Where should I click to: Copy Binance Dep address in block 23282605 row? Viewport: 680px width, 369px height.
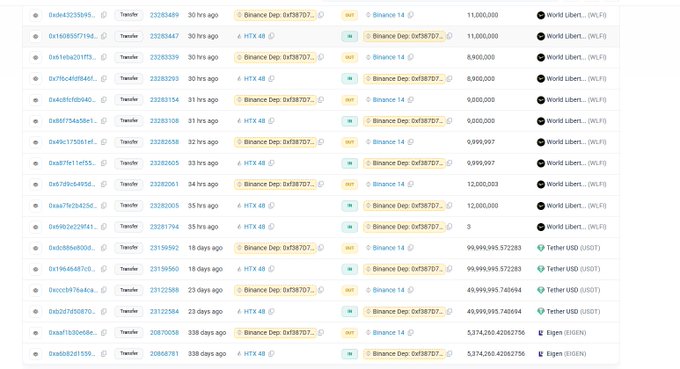coord(449,163)
